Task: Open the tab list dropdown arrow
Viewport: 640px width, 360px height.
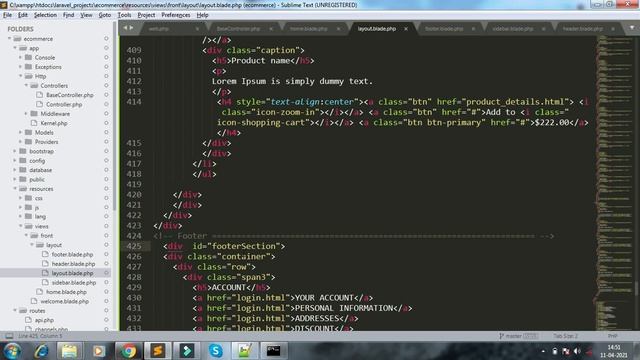Action: 632,28
